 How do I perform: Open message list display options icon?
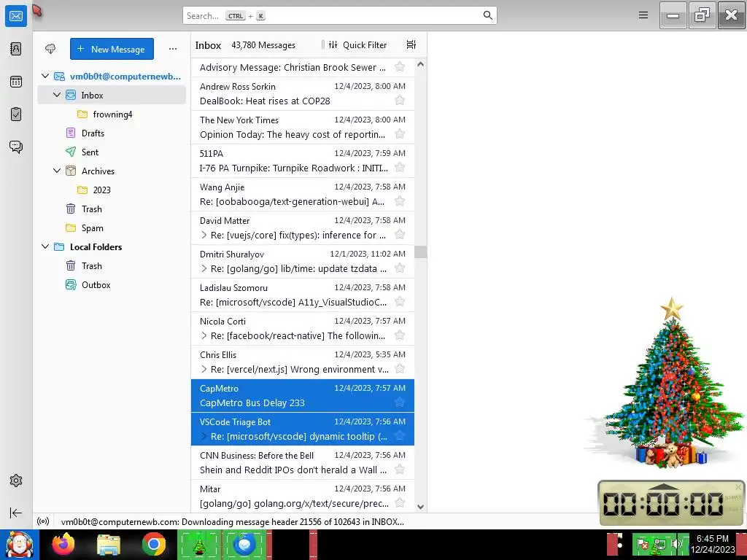pos(411,44)
